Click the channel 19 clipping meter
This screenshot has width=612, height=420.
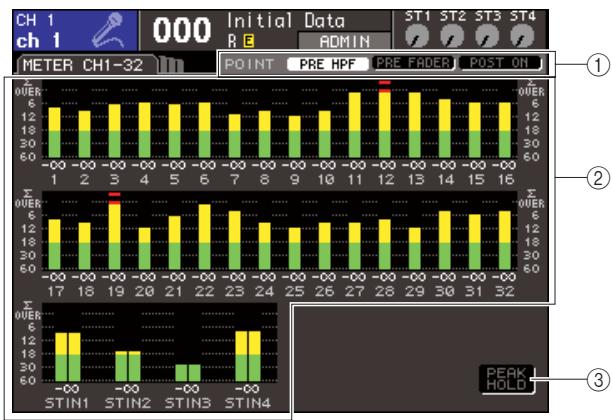[114, 231]
